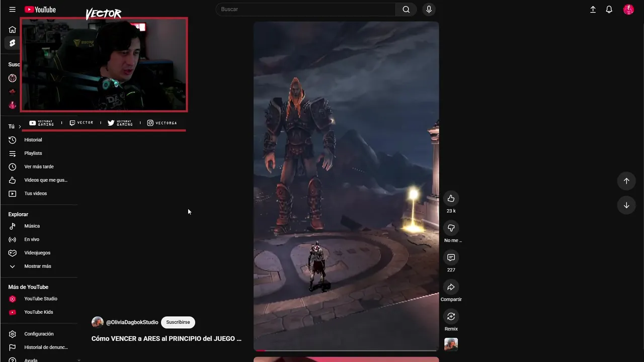Open @OliviaDagbokStudio channel
The image size is (644, 362).
point(132,322)
